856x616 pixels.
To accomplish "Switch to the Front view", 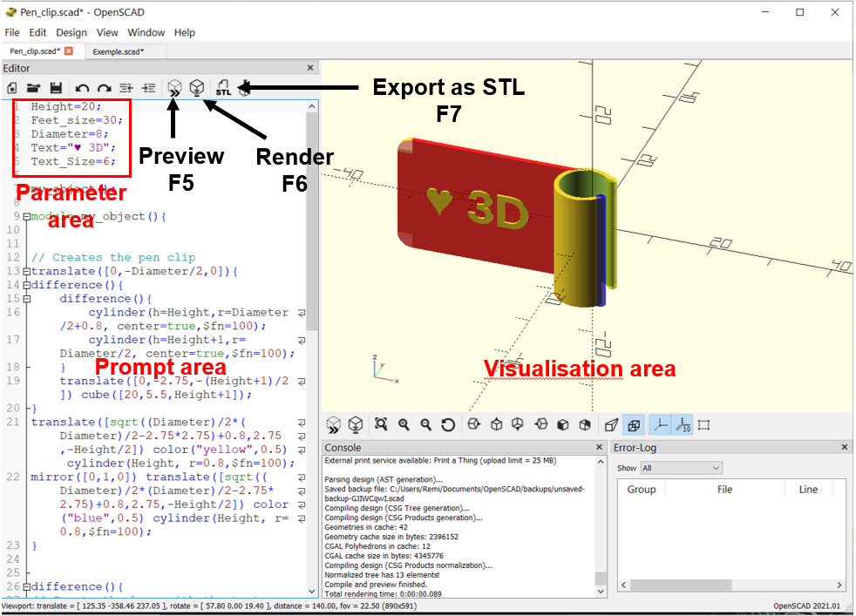I will click(563, 424).
